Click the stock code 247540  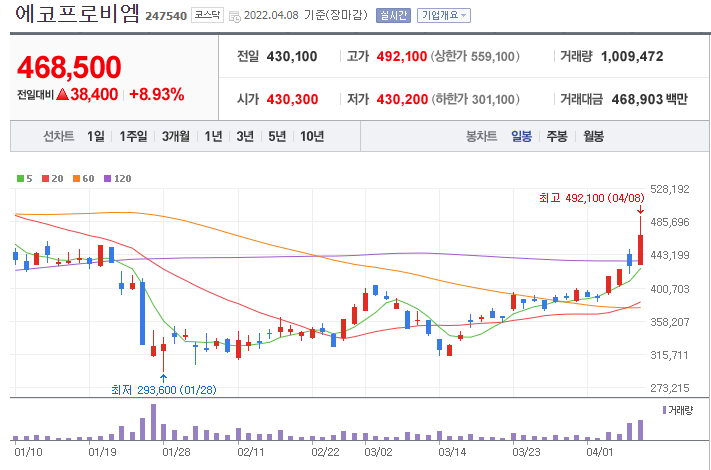166,16
